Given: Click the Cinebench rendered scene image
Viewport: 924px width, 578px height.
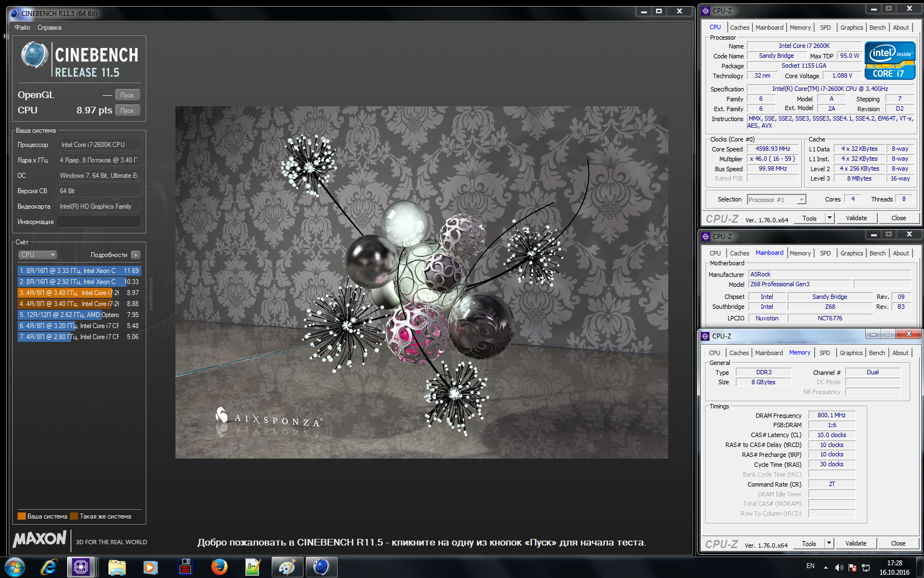Looking at the screenshot, I should (422, 282).
